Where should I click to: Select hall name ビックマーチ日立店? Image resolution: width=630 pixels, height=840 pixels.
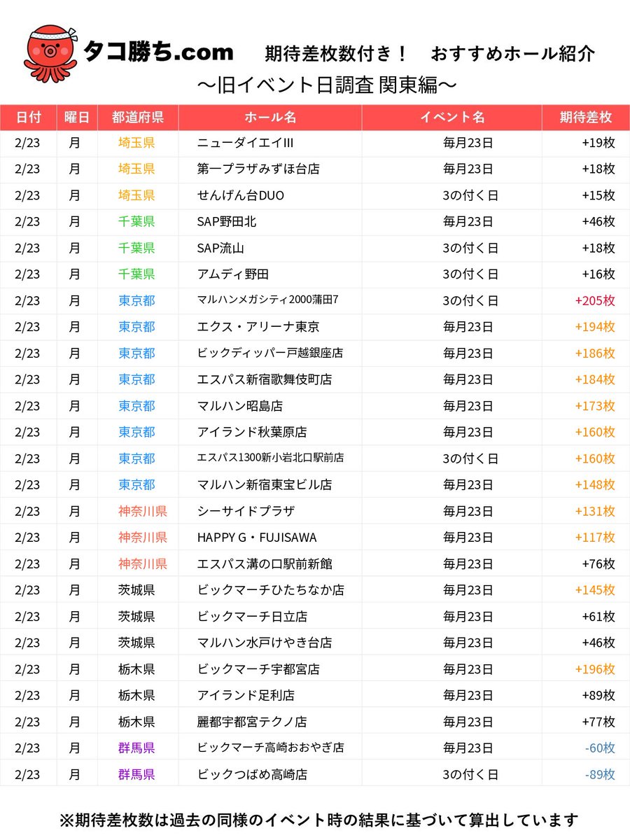coord(252,617)
